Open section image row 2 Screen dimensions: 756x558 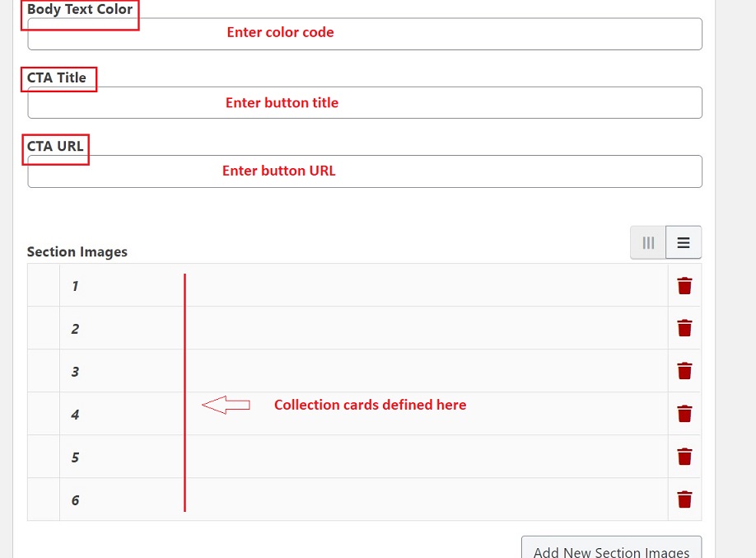coord(362,329)
